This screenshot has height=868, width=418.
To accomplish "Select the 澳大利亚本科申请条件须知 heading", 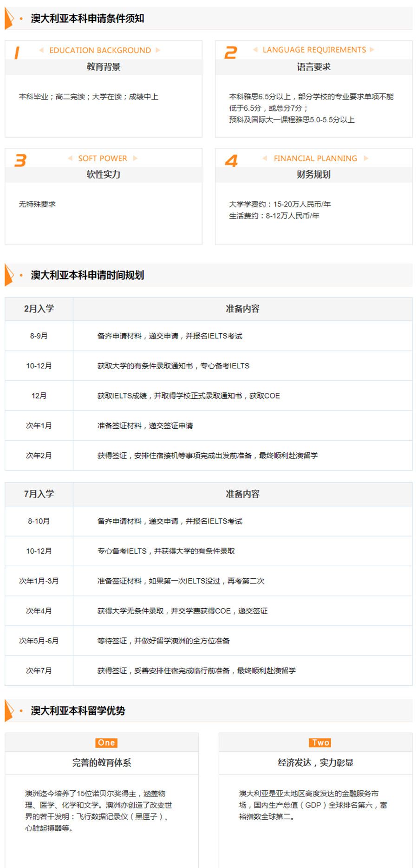I will coord(87,19).
